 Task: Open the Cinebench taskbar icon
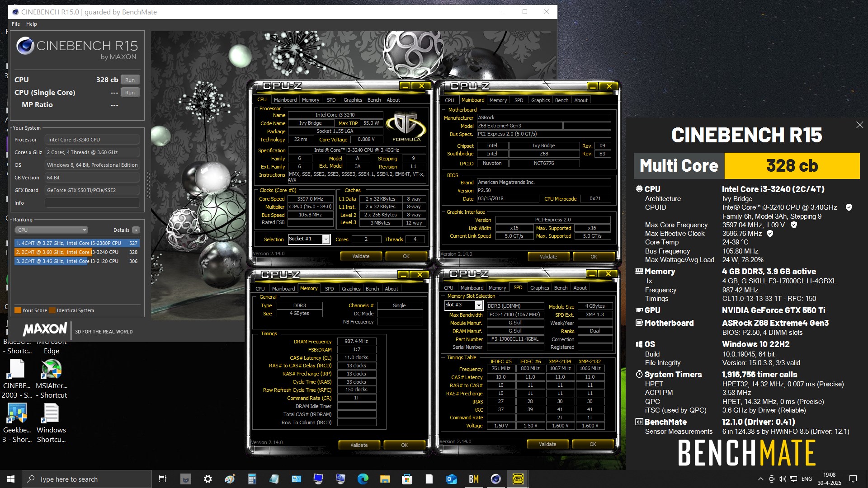[495, 479]
